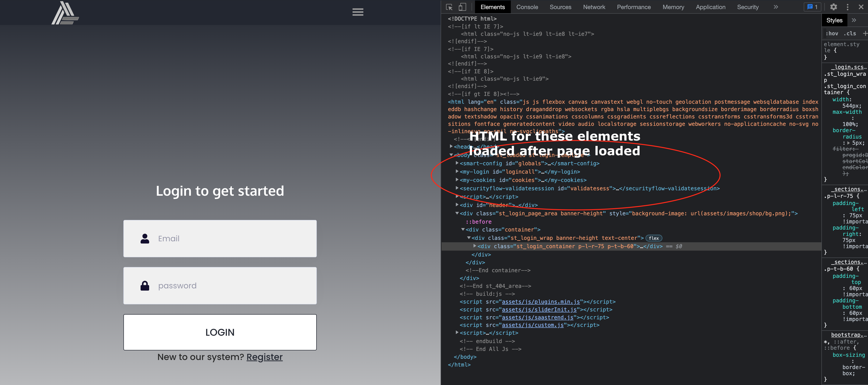This screenshot has width=868, height=385.
Task: Click the LOGIN button
Action: coord(220,332)
